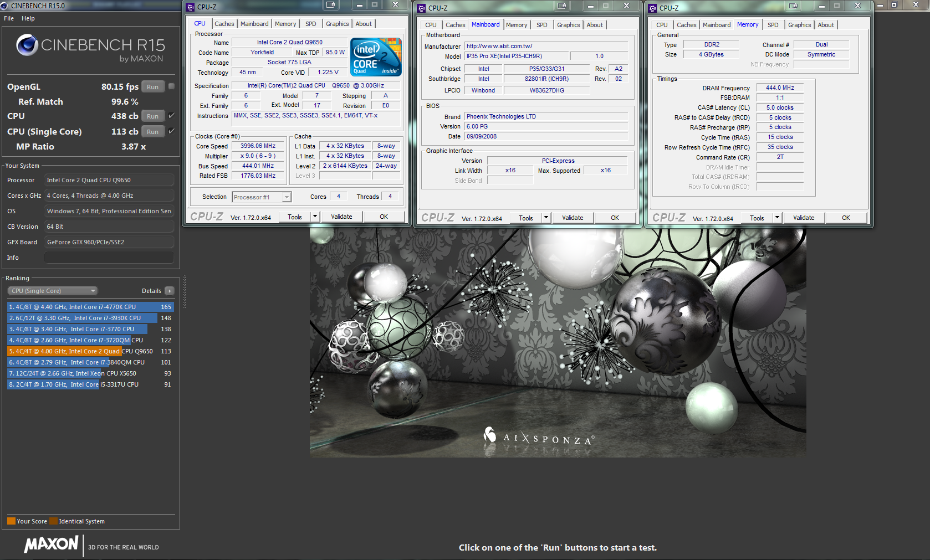Click the BIOS version value 6.00 PG
Viewport: 930px width, 560px height.
(x=546, y=126)
